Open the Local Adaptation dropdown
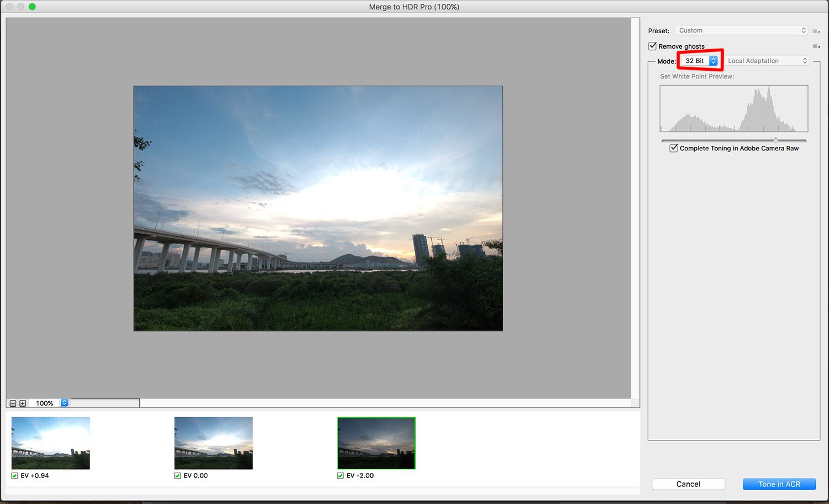Image resolution: width=829 pixels, height=504 pixels. (x=767, y=61)
